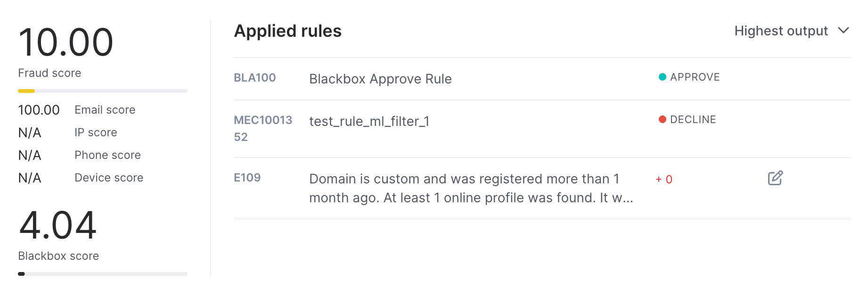Select the MEC1001352 rule ID
Viewport: 868px width, 297px height.
[x=263, y=128]
